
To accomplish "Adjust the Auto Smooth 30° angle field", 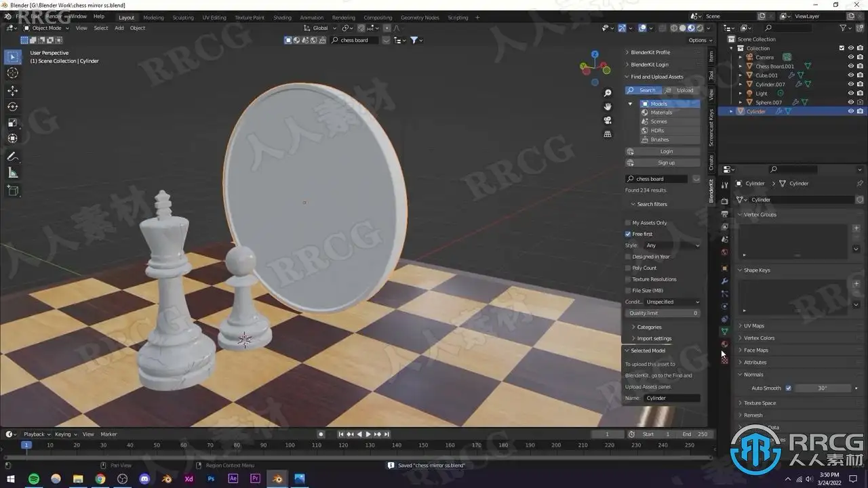I will [x=822, y=388].
